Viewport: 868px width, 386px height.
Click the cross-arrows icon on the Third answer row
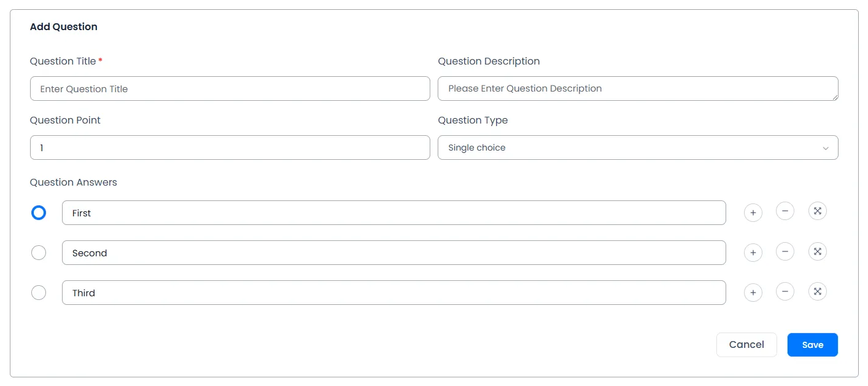coord(818,291)
